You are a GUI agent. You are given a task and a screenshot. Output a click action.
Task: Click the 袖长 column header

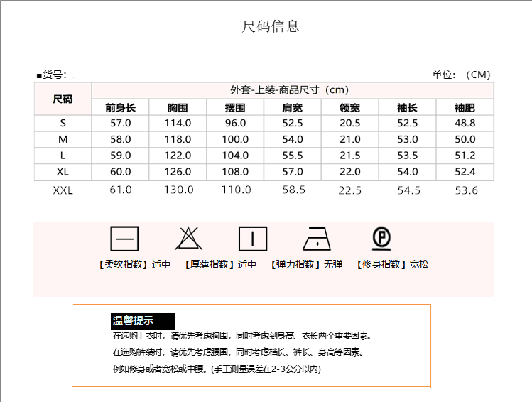408,108
